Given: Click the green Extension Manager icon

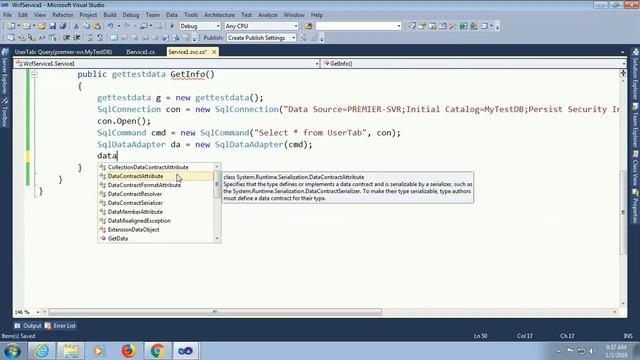Looking at the screenshot, I should (463, 26).
